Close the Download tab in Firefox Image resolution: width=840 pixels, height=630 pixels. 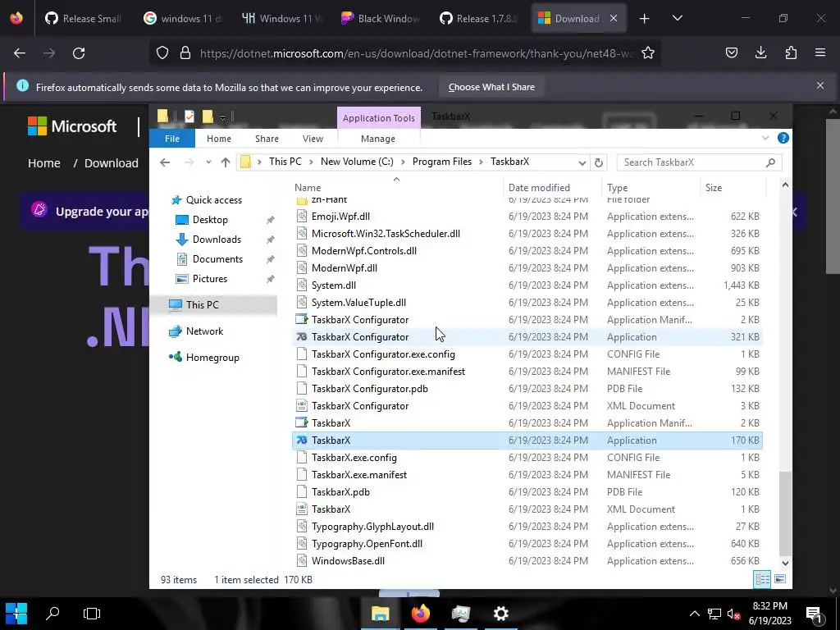point(614,18)
